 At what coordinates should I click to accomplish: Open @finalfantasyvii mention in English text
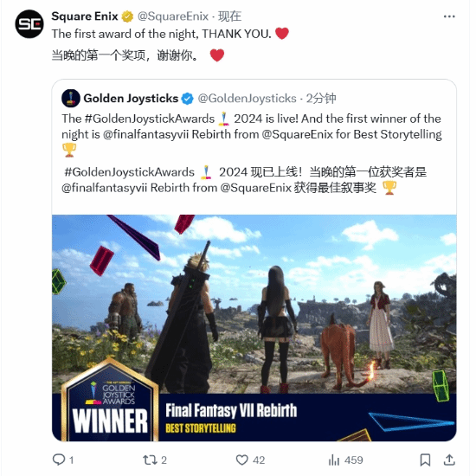[x=145, y=134]
